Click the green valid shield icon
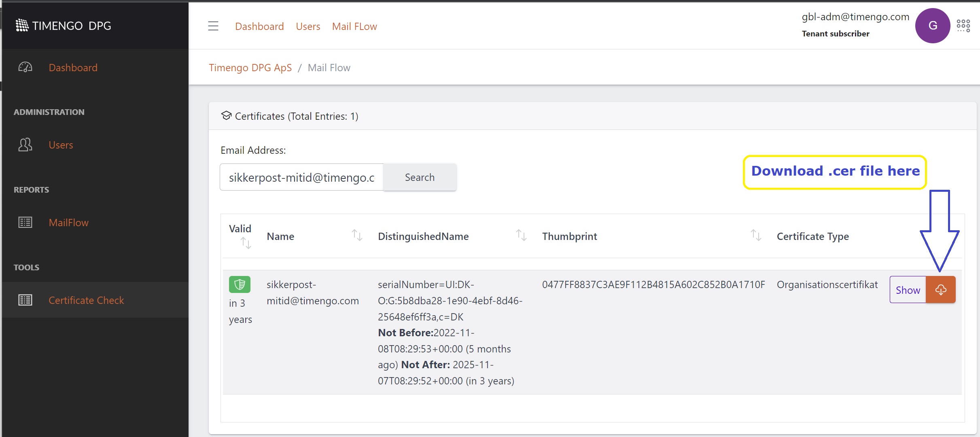 240,284
